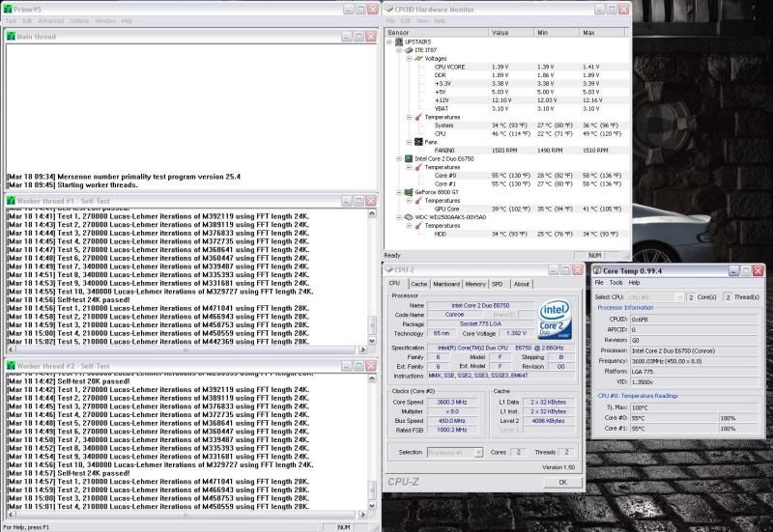Click the Core Temp Frequency field
The width and height of the screenshot is (773, 532).
694,361
